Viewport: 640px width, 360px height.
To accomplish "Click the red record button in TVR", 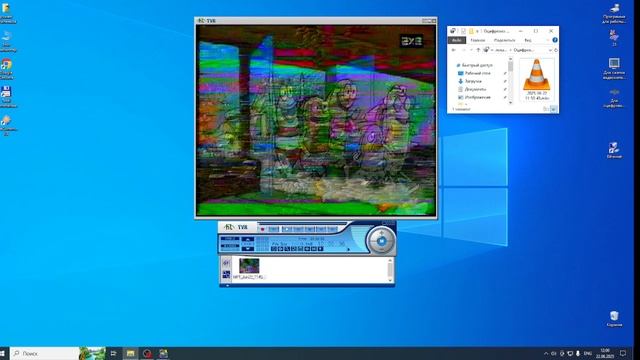I will pyautogui.click(x=262, y=229).
